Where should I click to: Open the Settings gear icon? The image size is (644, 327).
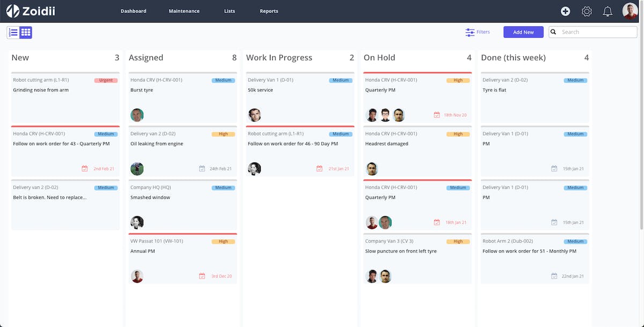pos(587,11)
